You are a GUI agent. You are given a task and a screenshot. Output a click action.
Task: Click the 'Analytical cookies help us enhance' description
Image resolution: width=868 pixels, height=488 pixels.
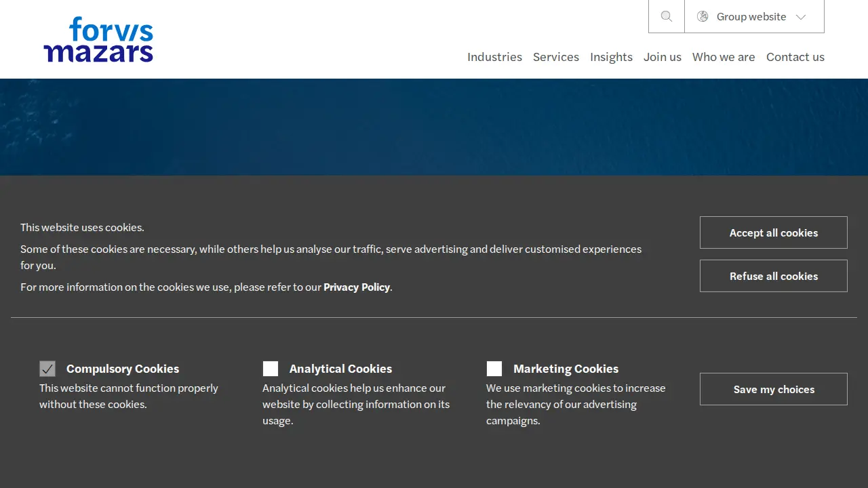(x=356, y=404)
